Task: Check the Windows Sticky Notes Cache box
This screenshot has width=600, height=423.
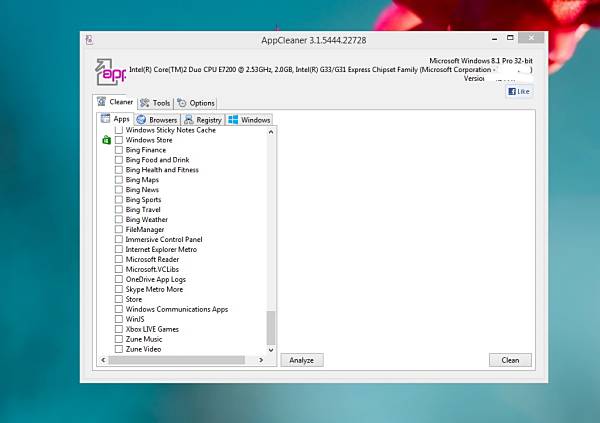Action: tap(119, 130)
